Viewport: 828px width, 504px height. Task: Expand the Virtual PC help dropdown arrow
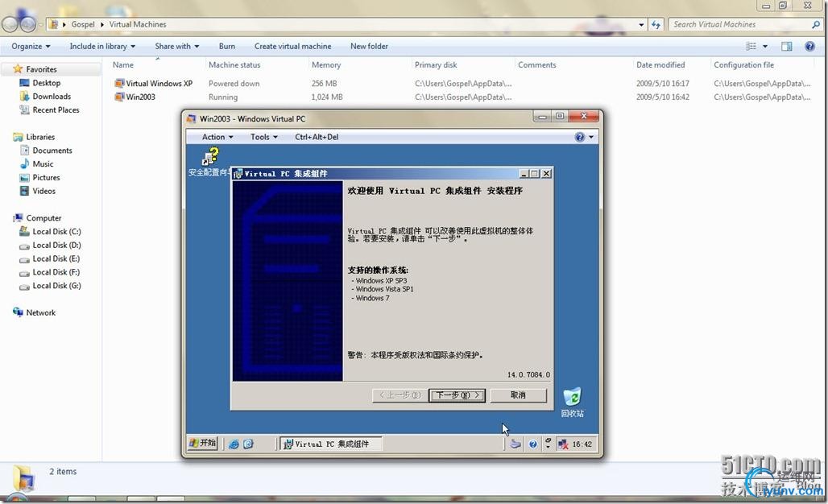(x=591, y=137)
